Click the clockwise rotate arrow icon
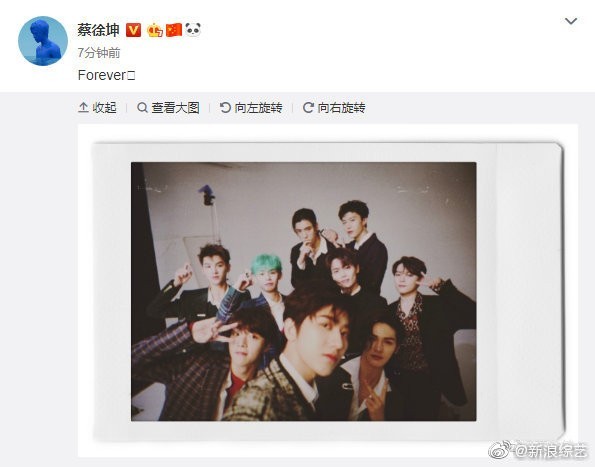 308,108
